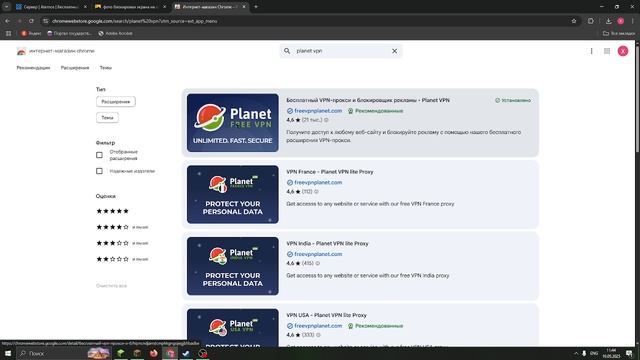Open the Расширения store section
Image resolution: width=640 pixels, height=360 pixels.
pyautogui.click(x=75, y=68)
